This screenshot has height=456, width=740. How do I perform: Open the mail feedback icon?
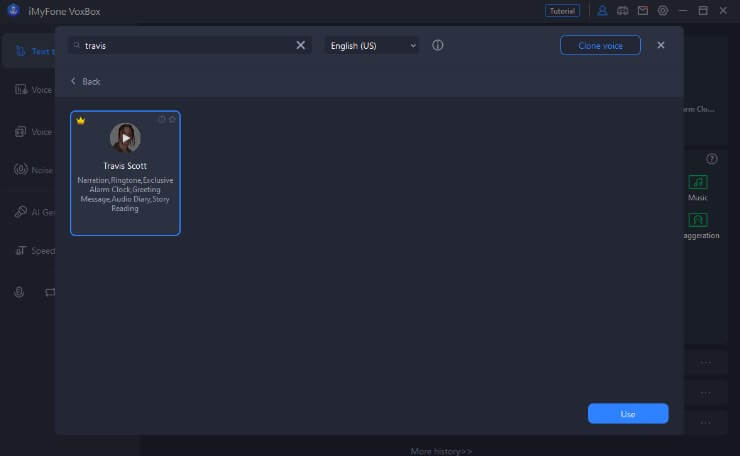pos(643,10)
